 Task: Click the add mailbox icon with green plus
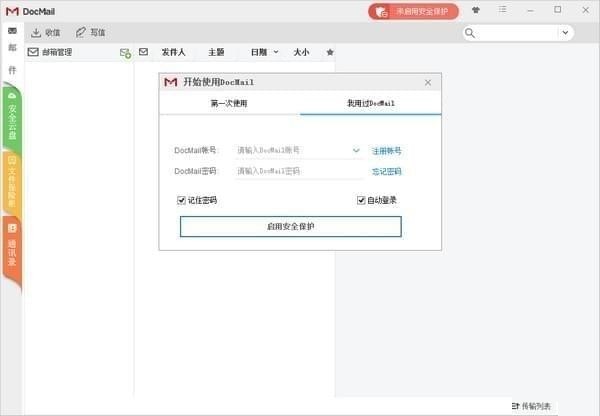coord(125,53)
